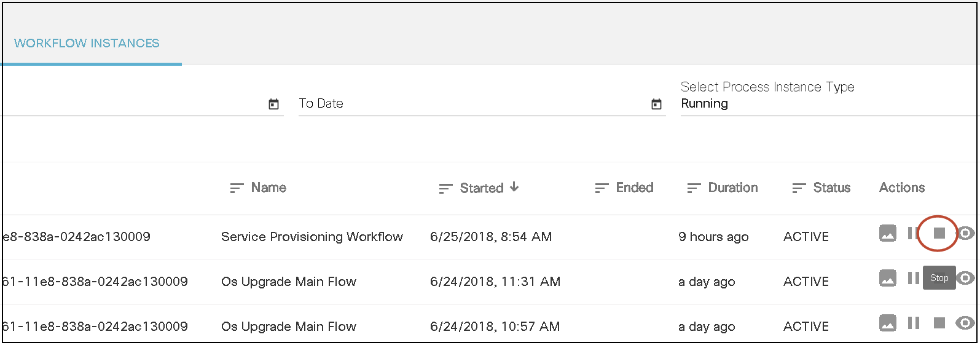Sort by the Duration column header
Image resolution: width=980 pixels, height=345 pixels.
point(732,188)
